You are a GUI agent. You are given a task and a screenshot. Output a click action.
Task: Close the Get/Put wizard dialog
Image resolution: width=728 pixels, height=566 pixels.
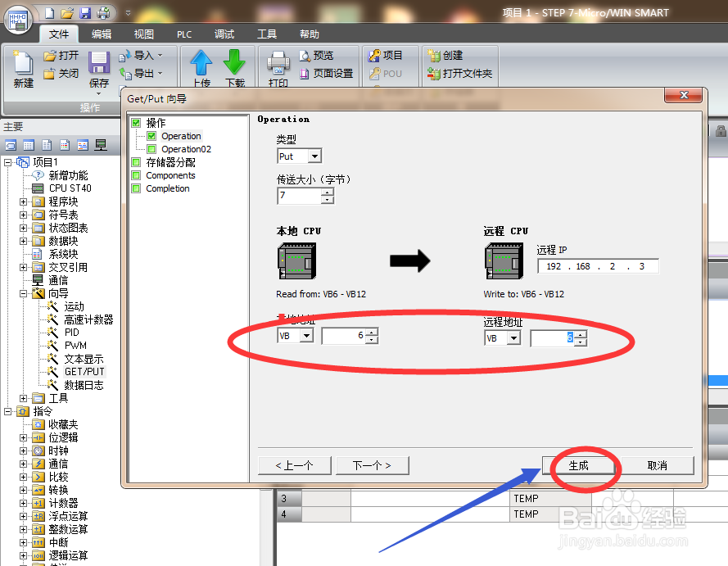tap(684, 95)
